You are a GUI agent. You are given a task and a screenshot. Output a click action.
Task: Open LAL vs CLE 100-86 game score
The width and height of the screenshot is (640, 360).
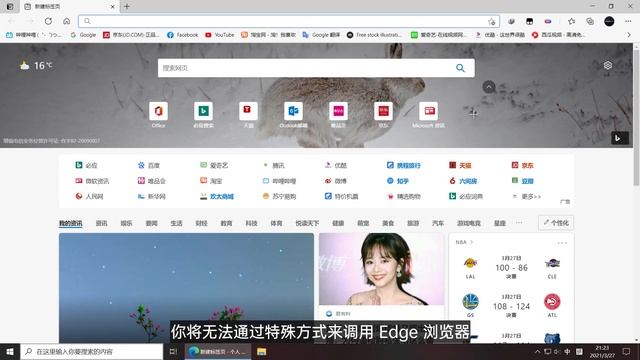pos(511,268)
